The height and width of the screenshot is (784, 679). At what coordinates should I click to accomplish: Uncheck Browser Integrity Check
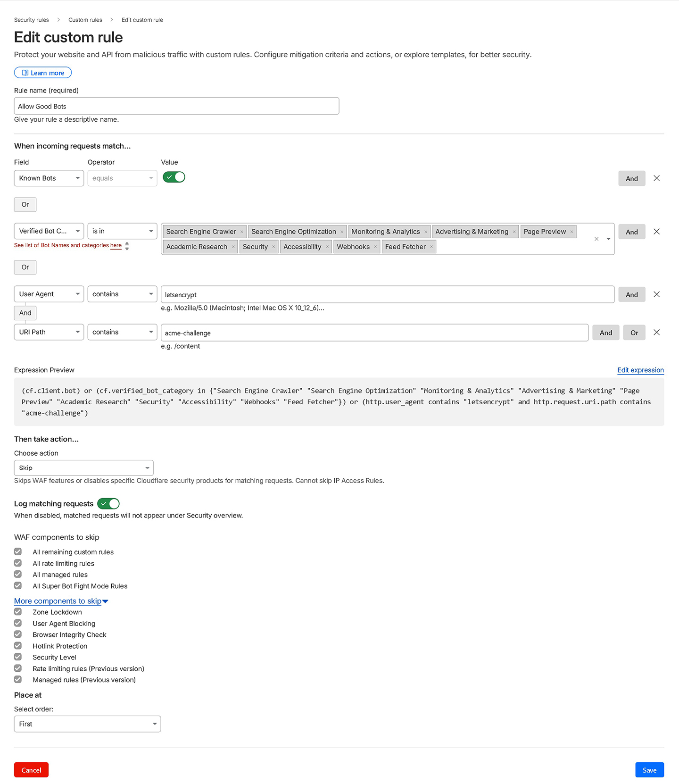(18, 634)
